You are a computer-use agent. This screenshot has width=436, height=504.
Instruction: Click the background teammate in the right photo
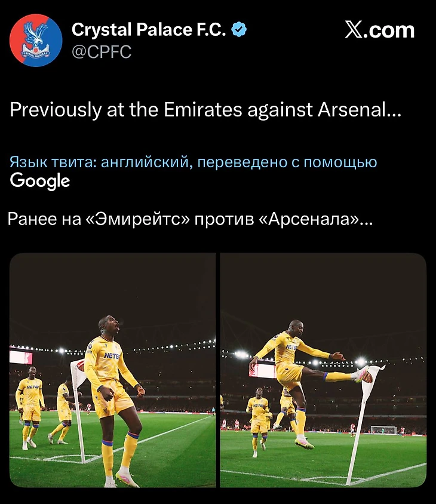257,418
